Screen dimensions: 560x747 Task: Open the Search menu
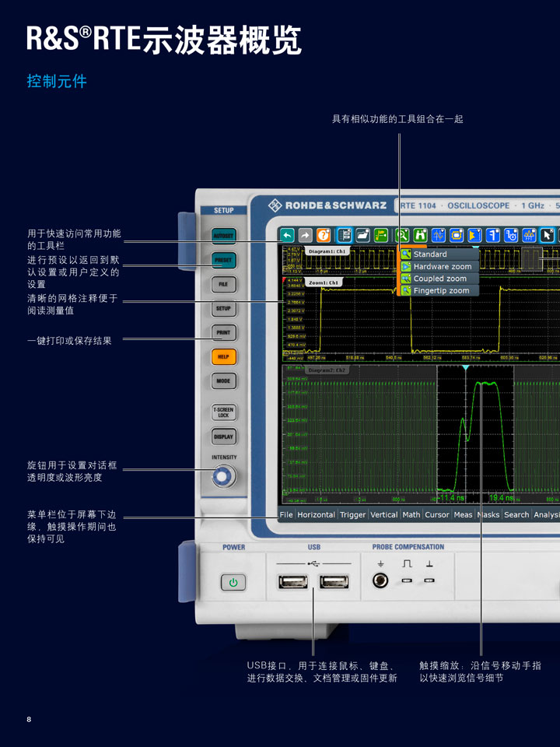(x=516, y=514)
